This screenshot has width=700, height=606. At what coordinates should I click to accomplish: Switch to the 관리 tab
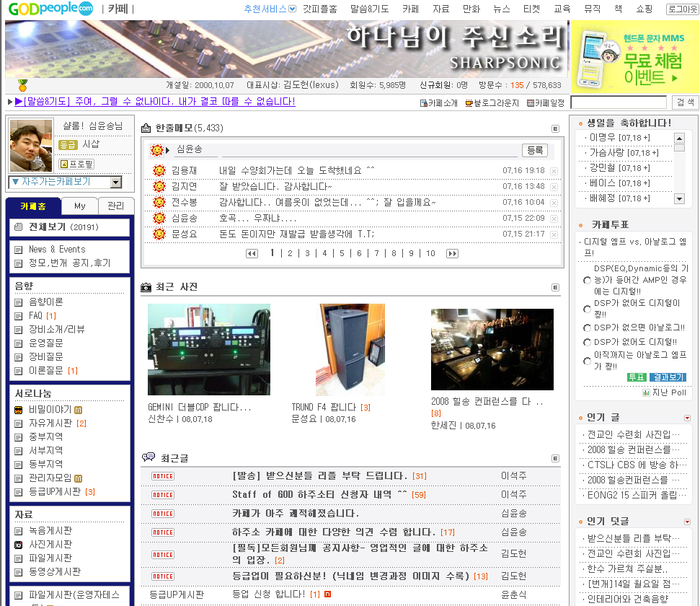click(115, 206)
